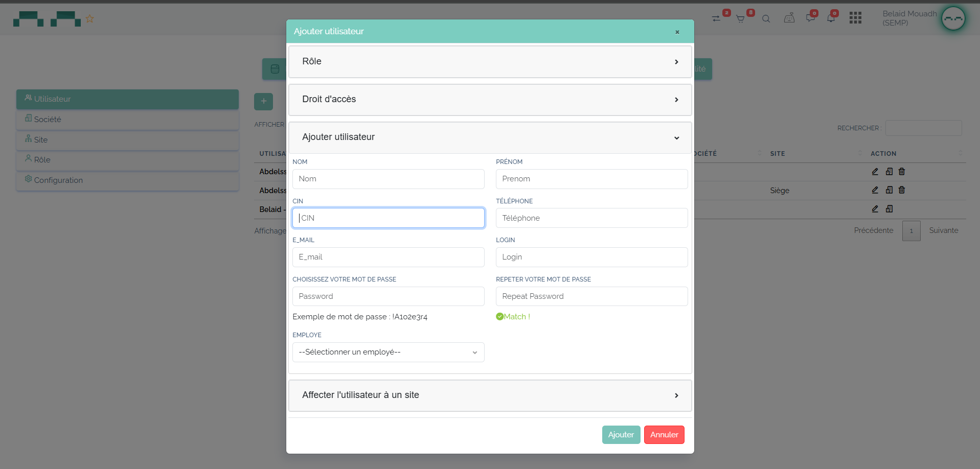This screenshot has width=980, height=469.
Task: Click the search magnifier in the header
Action: (x=766, y=19)
